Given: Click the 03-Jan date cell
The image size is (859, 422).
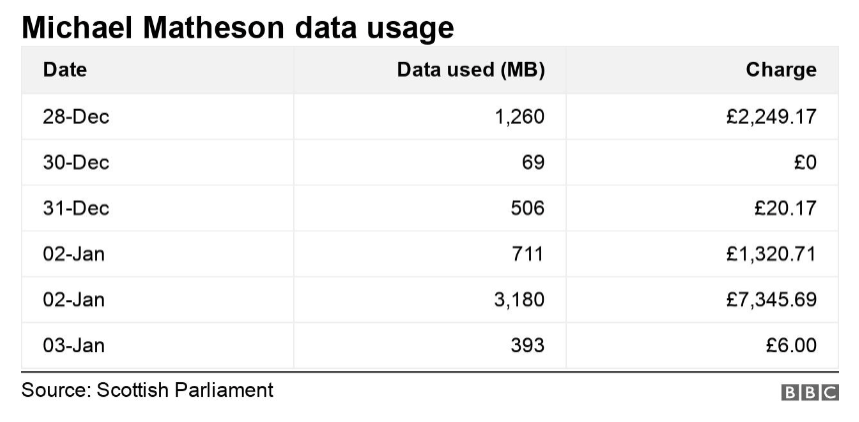Looking at the screenshot, I should pyautogui.click(x=74, y=345).
